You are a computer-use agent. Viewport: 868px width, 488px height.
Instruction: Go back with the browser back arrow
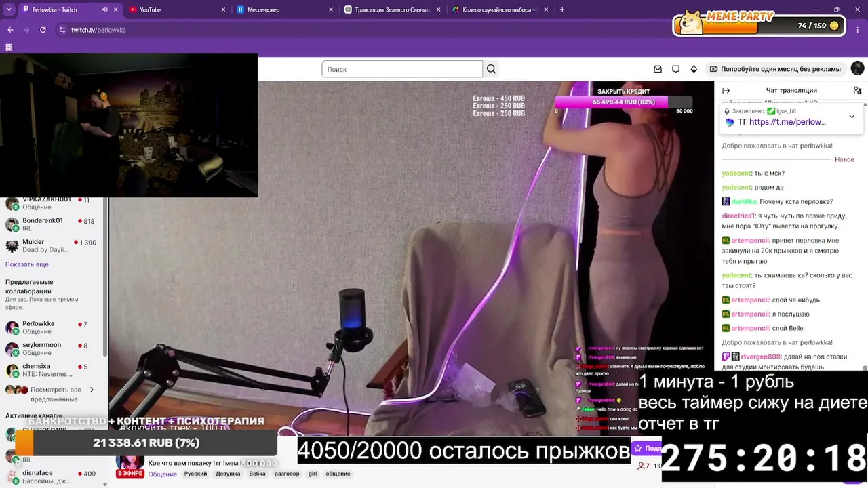click(10, 30)
